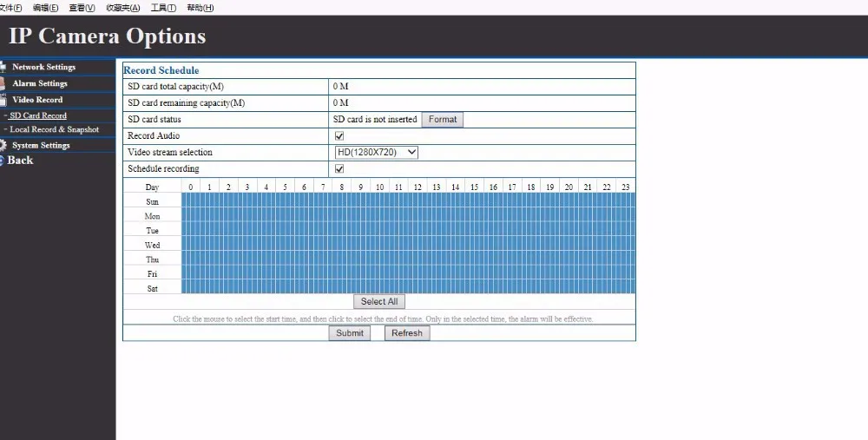868x440 pixels.
Task: Click hour 0 column header
Action: point(190,187)
